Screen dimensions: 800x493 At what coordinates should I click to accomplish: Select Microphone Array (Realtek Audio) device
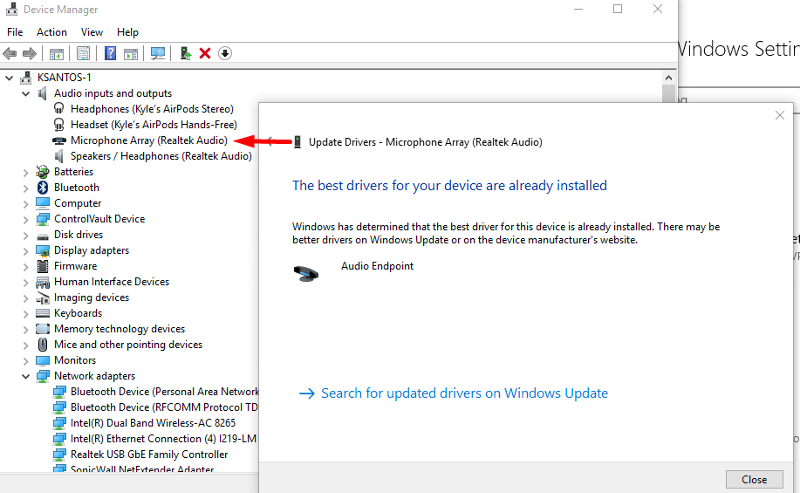coord(149,140)
